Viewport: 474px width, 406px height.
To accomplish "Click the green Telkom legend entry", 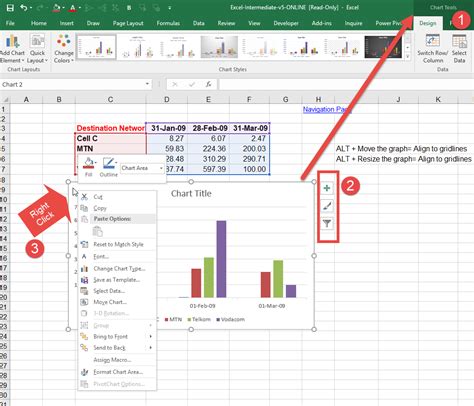I will pos(199,319).
